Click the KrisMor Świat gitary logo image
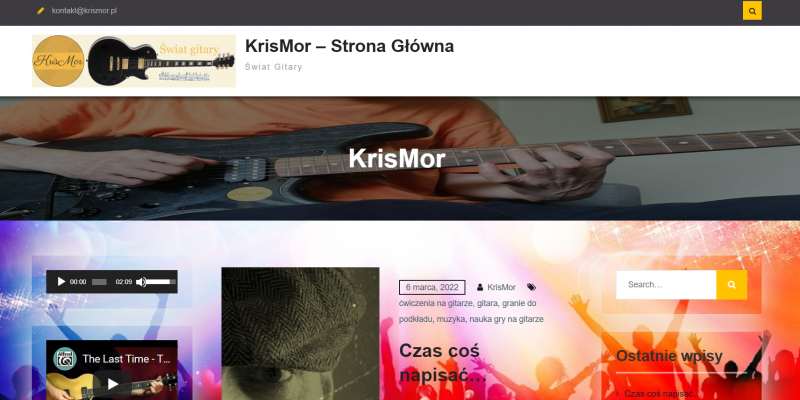800x400 pixels. tap(134, 61)
